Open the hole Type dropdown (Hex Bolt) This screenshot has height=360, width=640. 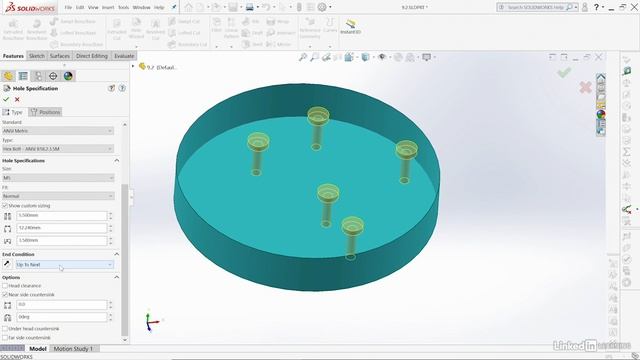[x=58, y=149]
